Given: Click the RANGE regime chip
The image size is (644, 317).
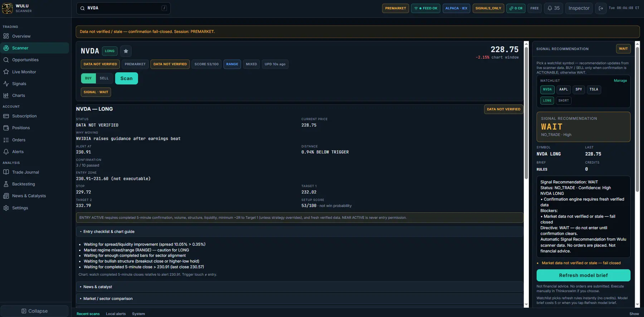Looking at the screenshot, I should (232, 64).
